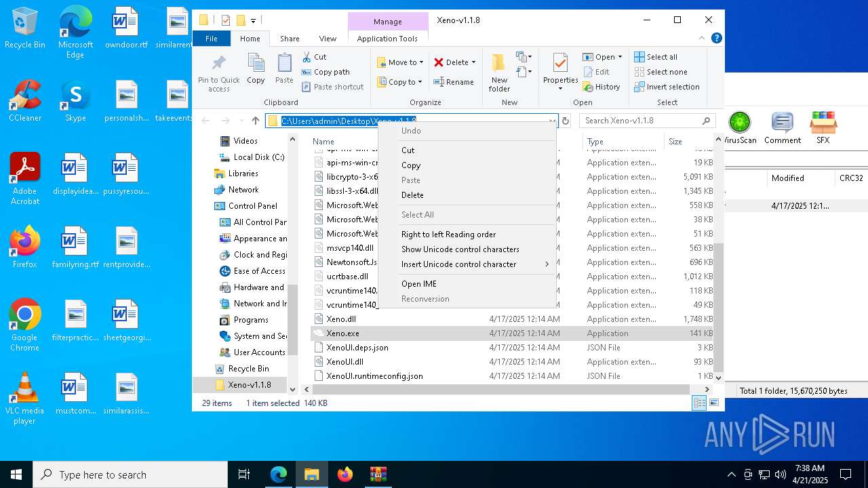Viewport: 868px width, 488px height.
Task: Open the Application Tools tab
Action: [387, 39]
